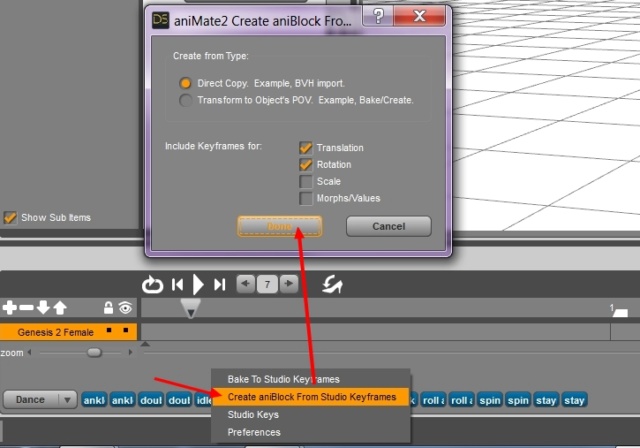Enable the Scale keyframes checkbox
This screenshot has width=640, height=448.
(306, 181)
